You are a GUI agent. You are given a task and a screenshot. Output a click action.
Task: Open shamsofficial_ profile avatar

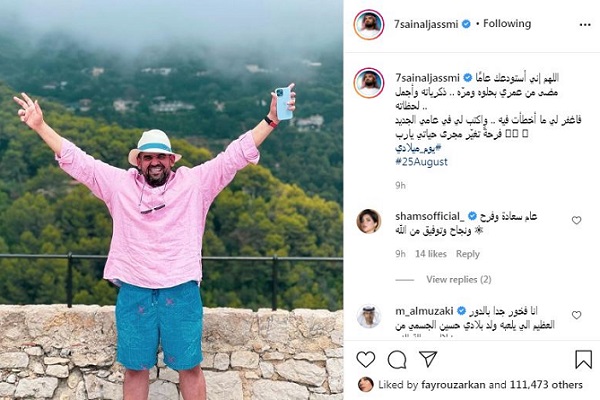click(369, 221)
